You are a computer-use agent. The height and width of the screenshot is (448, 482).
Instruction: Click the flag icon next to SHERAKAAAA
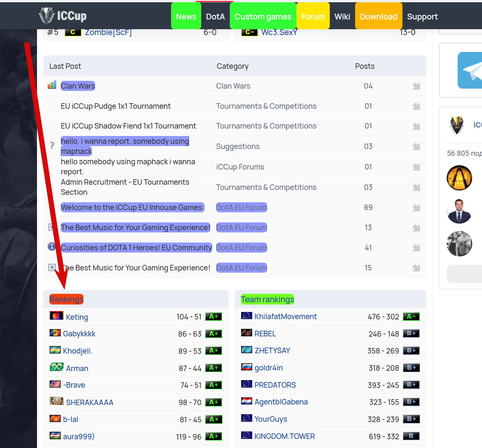(x=56, y=401)
